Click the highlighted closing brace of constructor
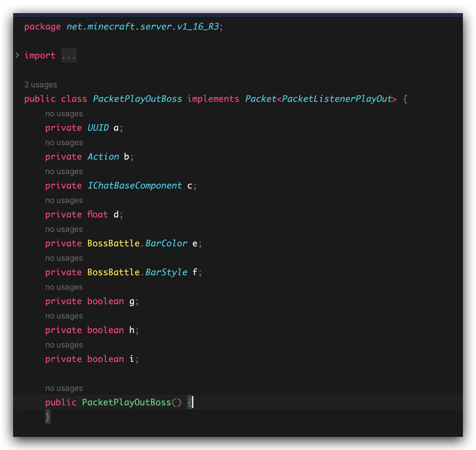Screen dimensions: 476x450 click(x=48, y=417)
